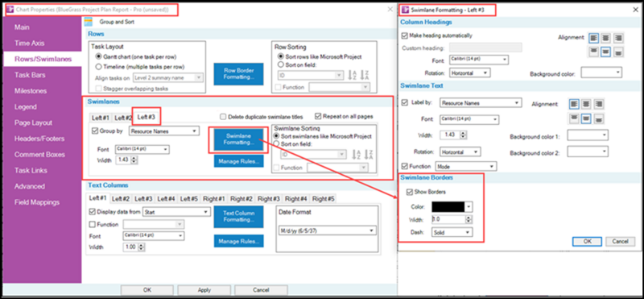Open the Dash Solid dropdown
The width and height of the screenshot is (644, 299).
452,232
